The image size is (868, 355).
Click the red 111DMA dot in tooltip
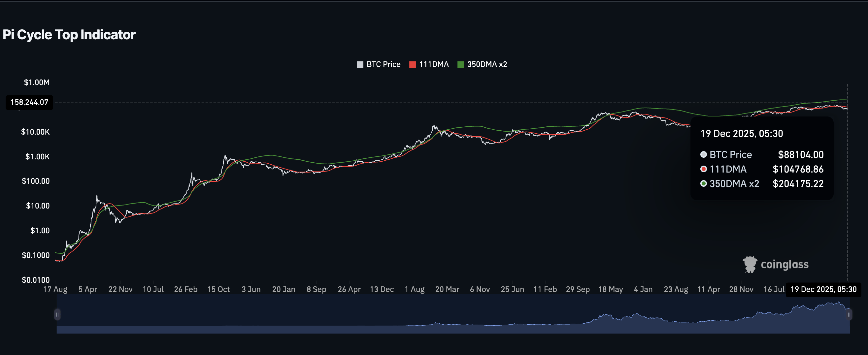704,169
